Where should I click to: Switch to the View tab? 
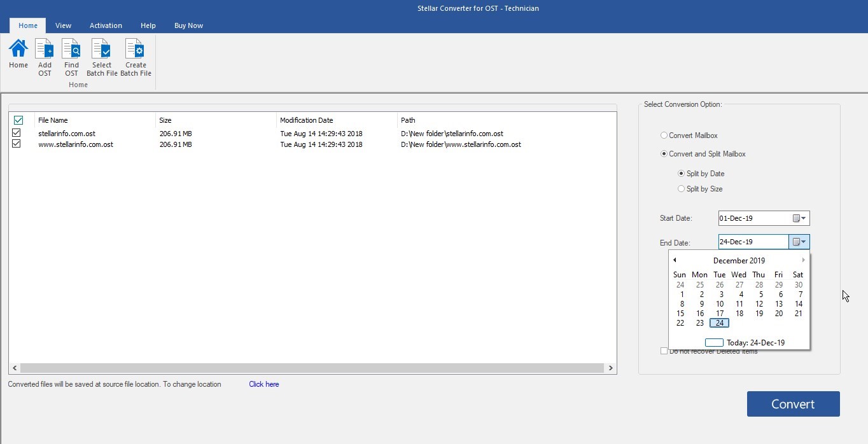pos(63,25)
